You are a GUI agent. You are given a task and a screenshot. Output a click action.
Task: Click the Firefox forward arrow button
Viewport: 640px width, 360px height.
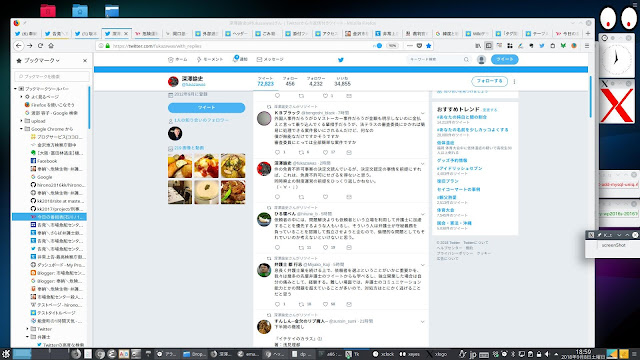[x=29, y=46]
